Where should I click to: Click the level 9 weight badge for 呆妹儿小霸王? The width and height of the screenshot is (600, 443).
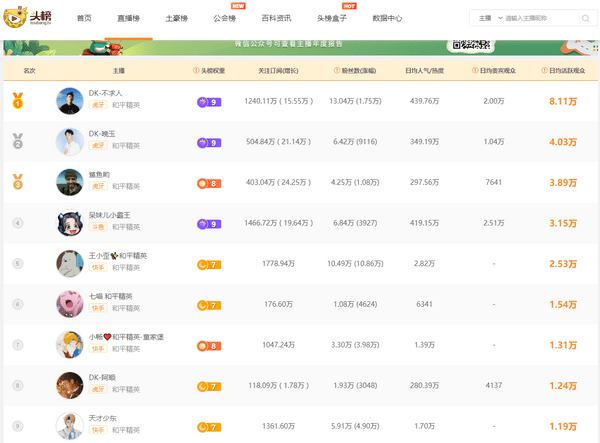[209, 224]
